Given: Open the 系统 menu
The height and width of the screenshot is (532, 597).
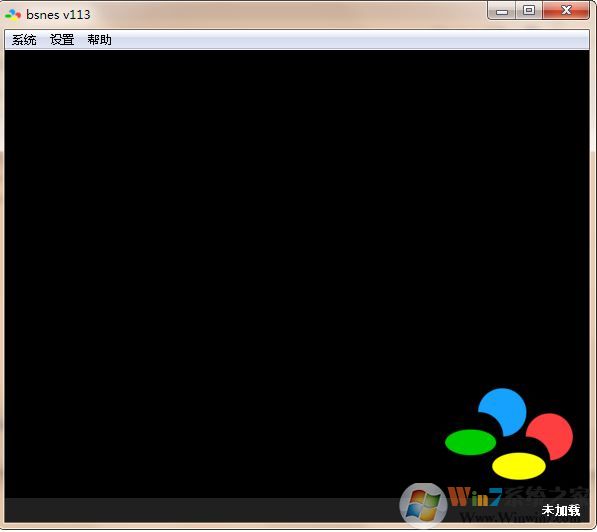Looking at the screenshot, I should point(24,40).
